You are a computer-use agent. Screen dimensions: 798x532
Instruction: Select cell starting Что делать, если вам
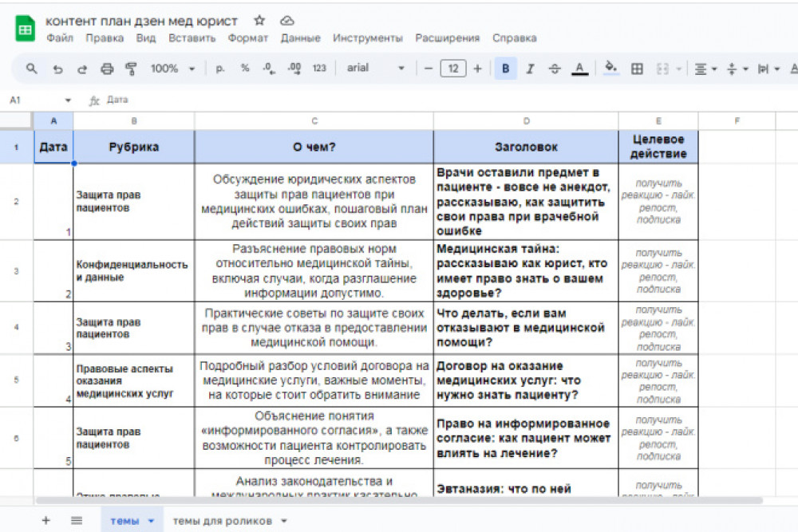(x=526, y=328)
